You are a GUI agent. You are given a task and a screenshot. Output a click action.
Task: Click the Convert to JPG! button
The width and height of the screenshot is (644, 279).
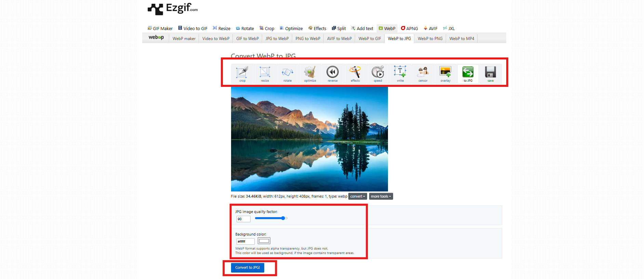[x=247, y=267]
